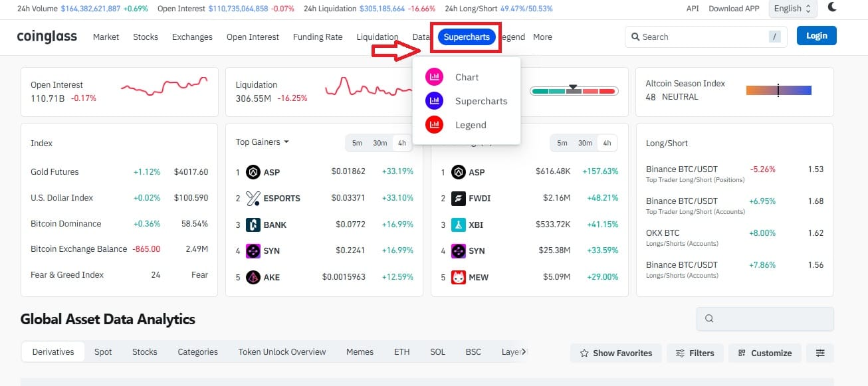Select 4h in the card listing FWDI
This screenshot has width=868, height=386.
point(607,143)
